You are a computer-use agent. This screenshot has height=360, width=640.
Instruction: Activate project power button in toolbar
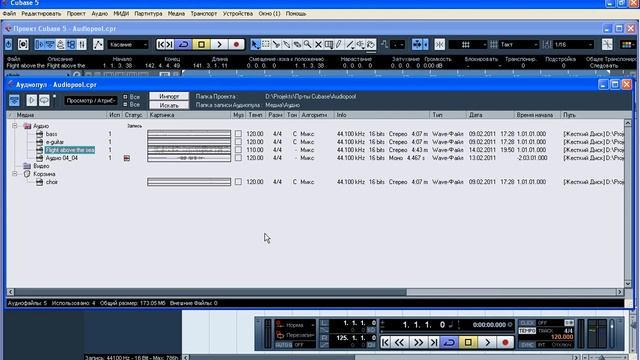(9, 44)
